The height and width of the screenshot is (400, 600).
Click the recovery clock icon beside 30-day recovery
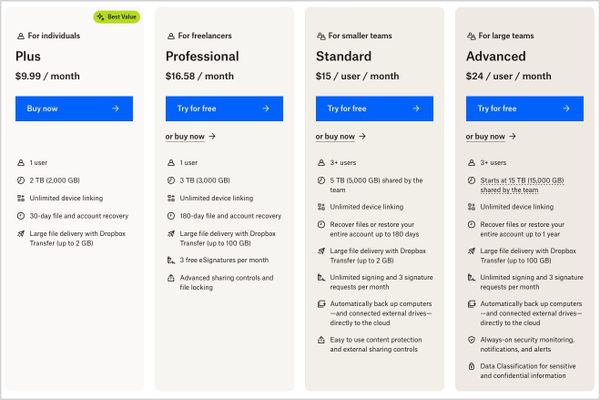21,216
